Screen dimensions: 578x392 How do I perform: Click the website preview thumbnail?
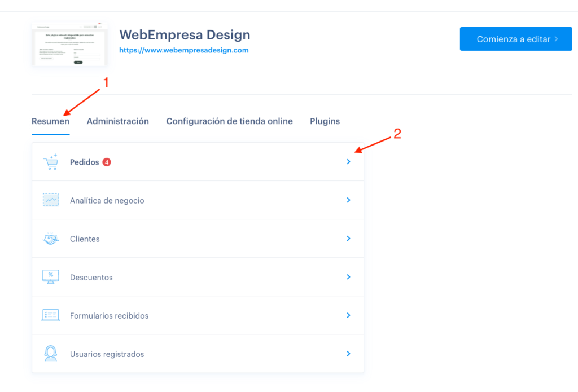[x=69, y=44]
